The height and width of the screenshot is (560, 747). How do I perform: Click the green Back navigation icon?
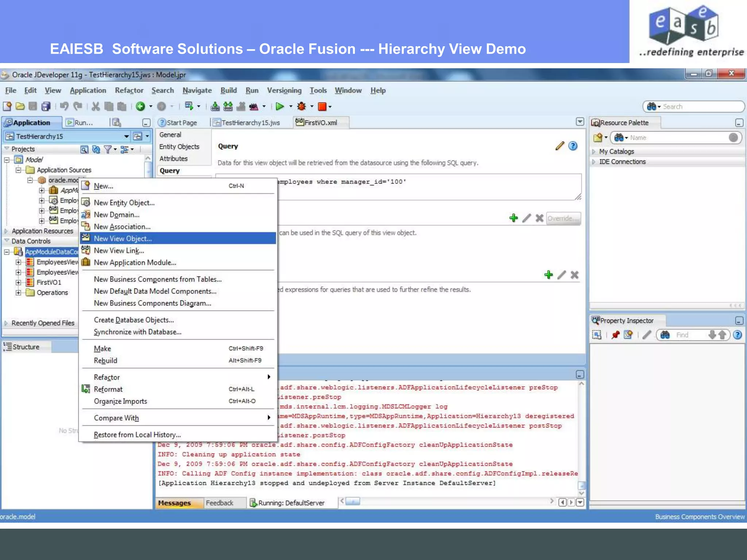(140, 106)
